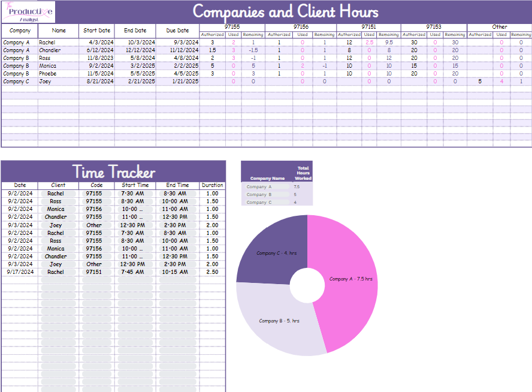The width and height of the screenshot is (532, 392).
Task: Select the Start Date column header in the top table
Action: click(96, 31)
